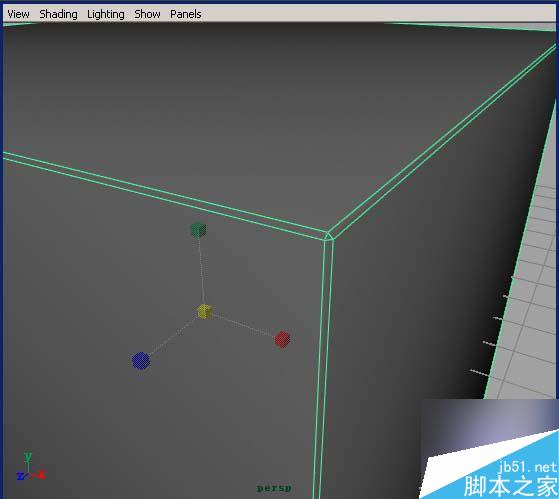Open the Show menu
The height and width of the screenshot is (499, 559).
(x=147, y=14)
